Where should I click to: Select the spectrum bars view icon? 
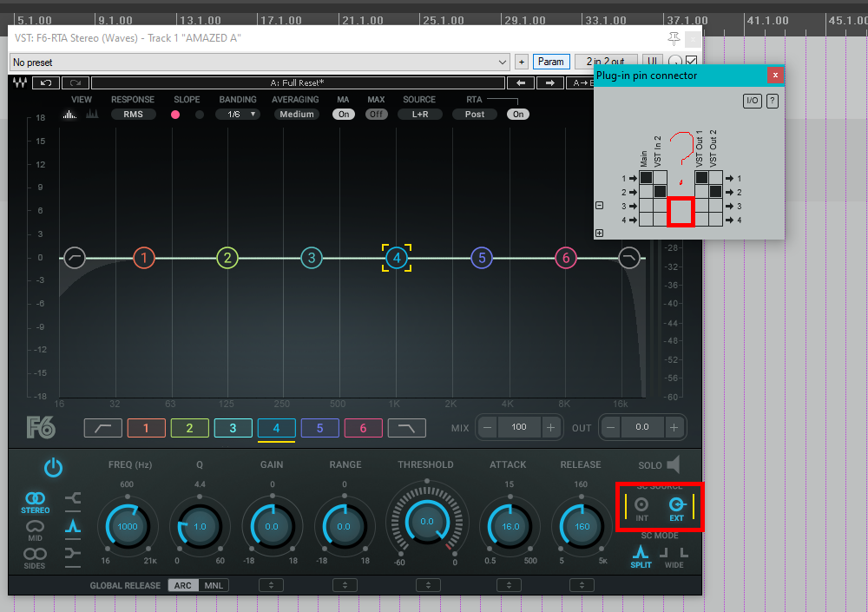[92, 114]
